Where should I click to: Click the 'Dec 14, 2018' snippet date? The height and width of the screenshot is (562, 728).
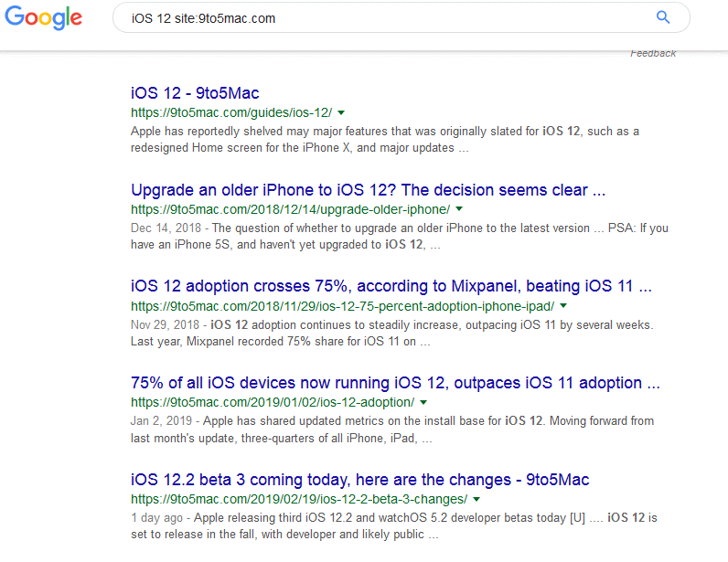(x=166, y=228)
